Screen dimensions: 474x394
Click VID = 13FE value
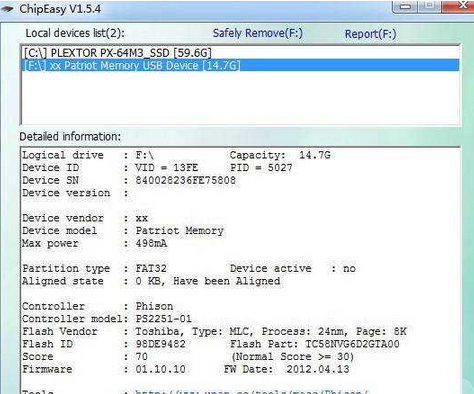(166, 167)
